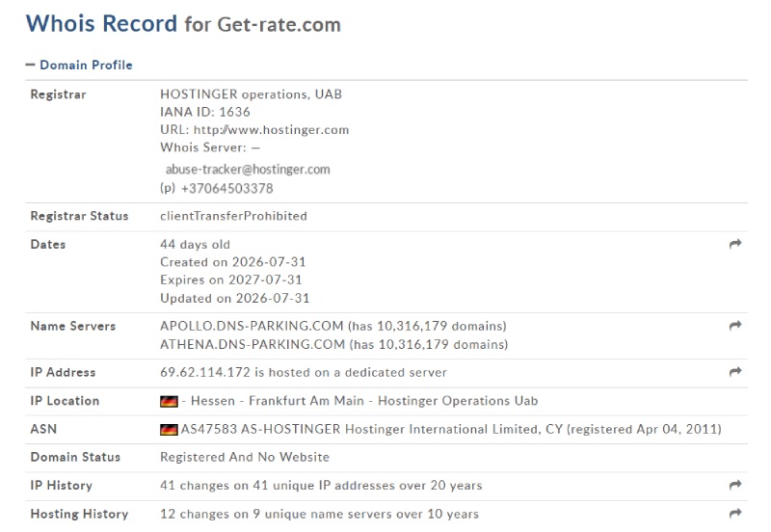Image resolution: width=771 pixels, height=532 pixels.
Task: Click IANA ID: 1636 line
Action: pos(205,112)
